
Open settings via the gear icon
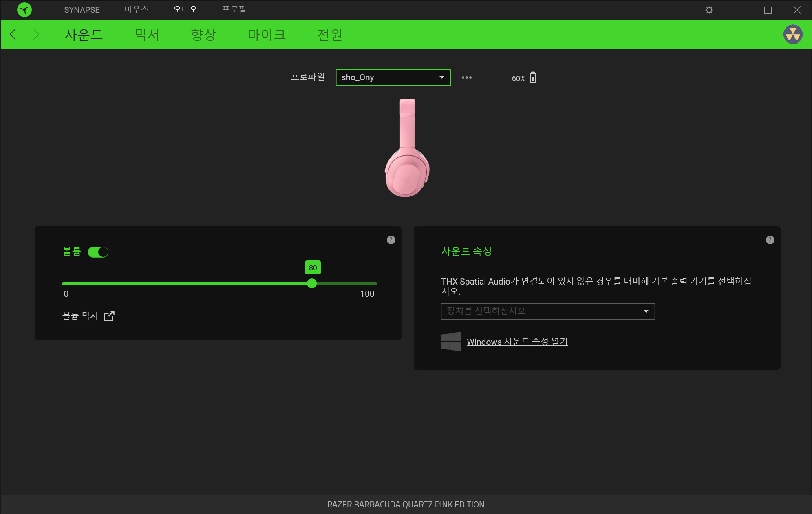pyautogui.click(x=709, y=10)
